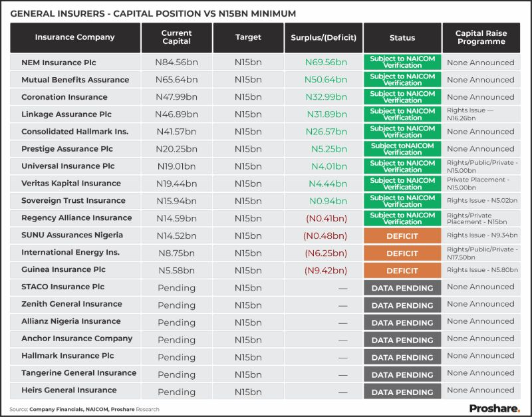
Task: Click the Source attribution text at bottom
Action: point(84,409)
